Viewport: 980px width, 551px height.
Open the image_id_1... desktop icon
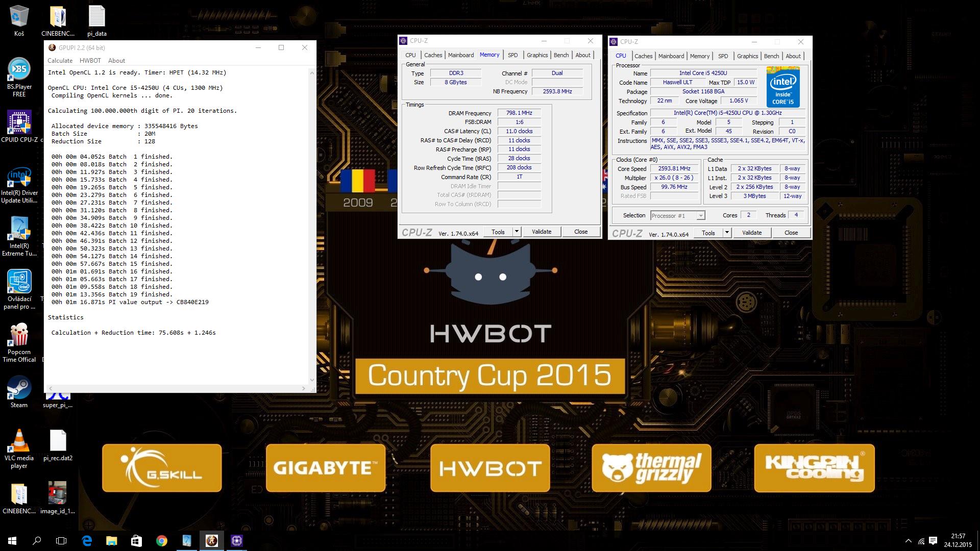click(58, 497)
